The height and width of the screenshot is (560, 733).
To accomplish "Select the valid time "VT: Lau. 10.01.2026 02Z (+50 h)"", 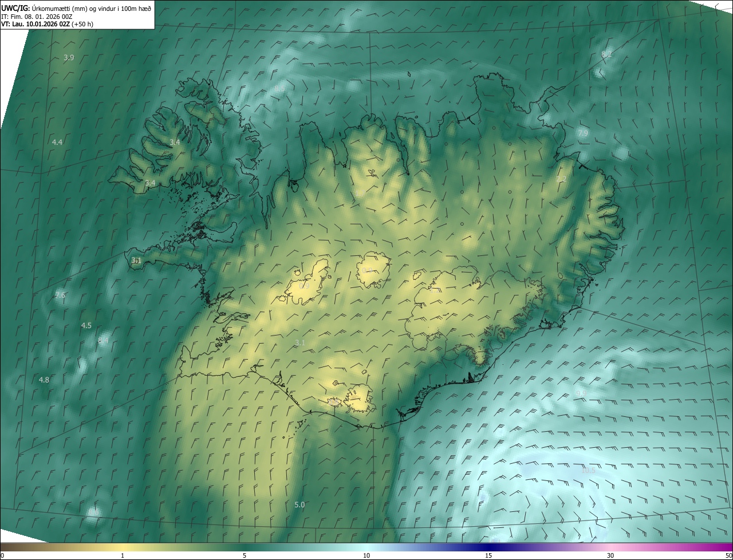I will point(47,24).
